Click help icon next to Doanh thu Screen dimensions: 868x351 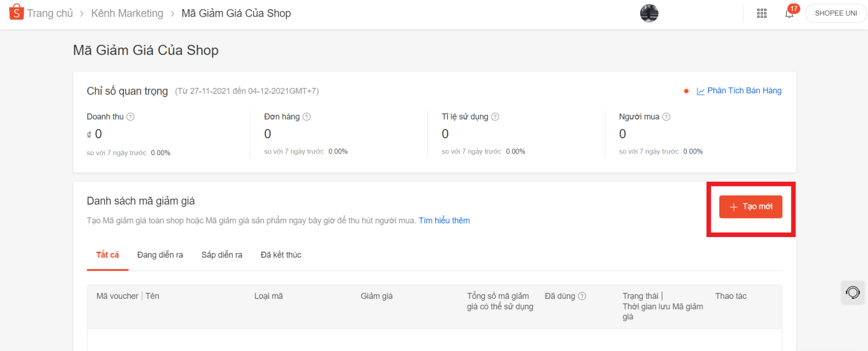[131, 117]
